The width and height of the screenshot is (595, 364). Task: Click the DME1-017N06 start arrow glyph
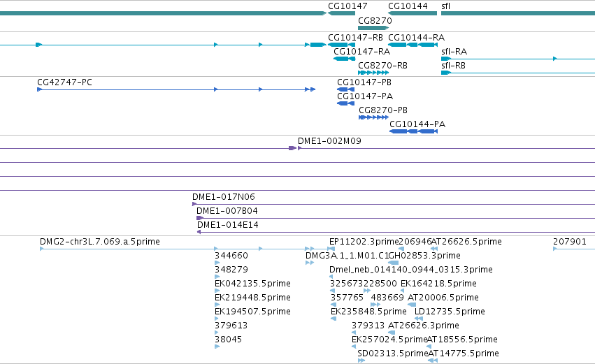pyautogui.click(x=194, y=204)
